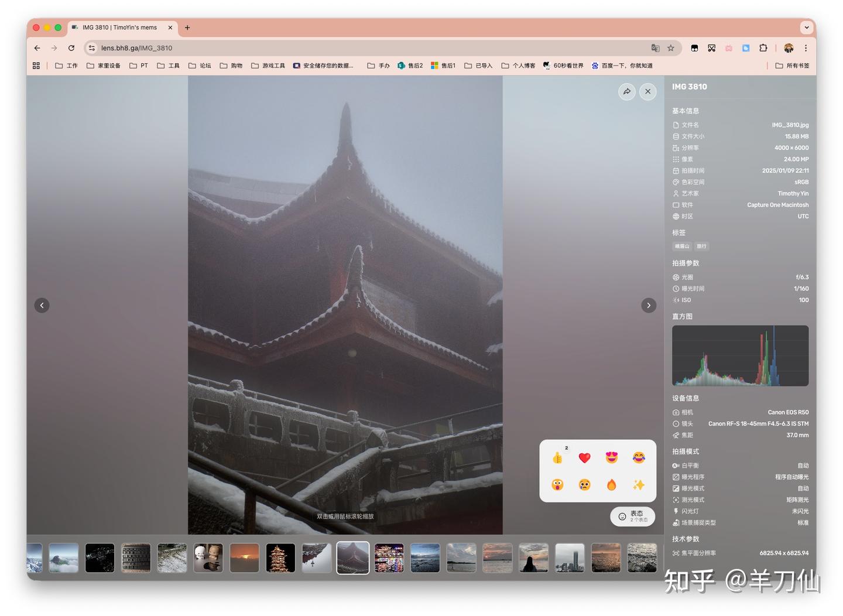View site information icon in address bar

92,48
